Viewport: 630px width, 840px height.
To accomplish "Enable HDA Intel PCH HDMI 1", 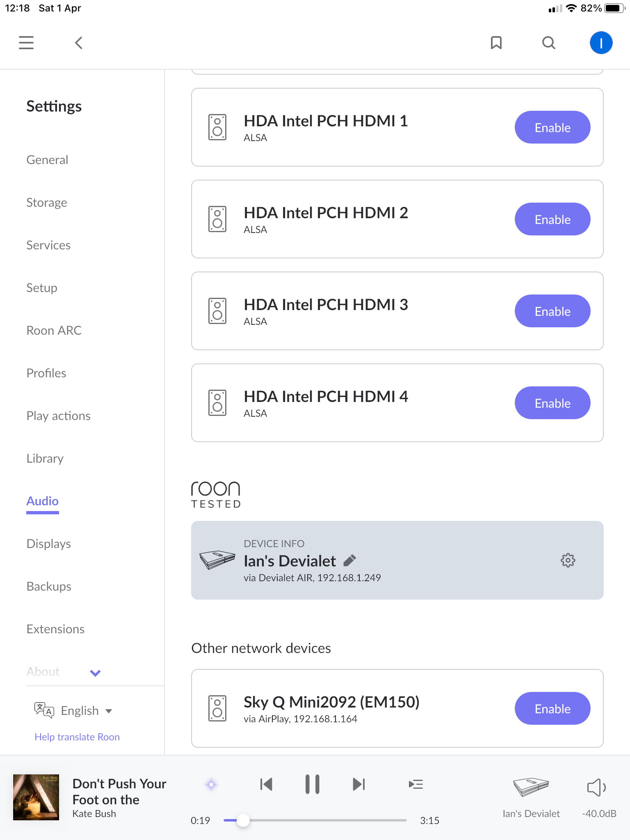I will [x=552, y=128].
